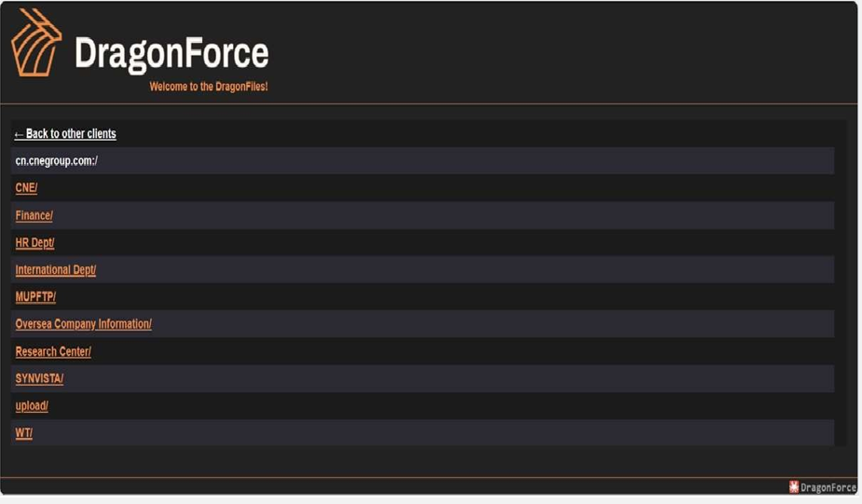862x504 pixels.
Task: Open the SYNVISTA/ folder
Action: coord(39,379)
